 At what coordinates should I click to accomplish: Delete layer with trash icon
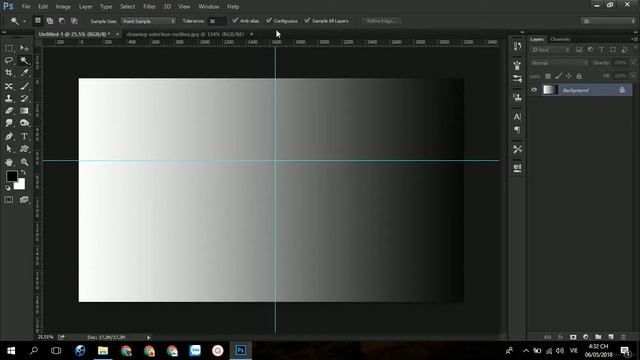coord(623,337)
